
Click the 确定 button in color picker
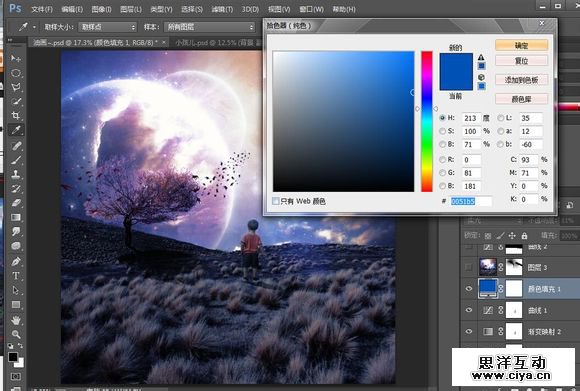(521, 45)
